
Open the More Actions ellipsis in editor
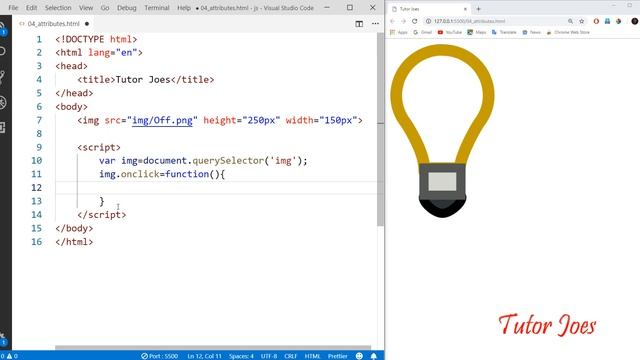coord(376,24)
